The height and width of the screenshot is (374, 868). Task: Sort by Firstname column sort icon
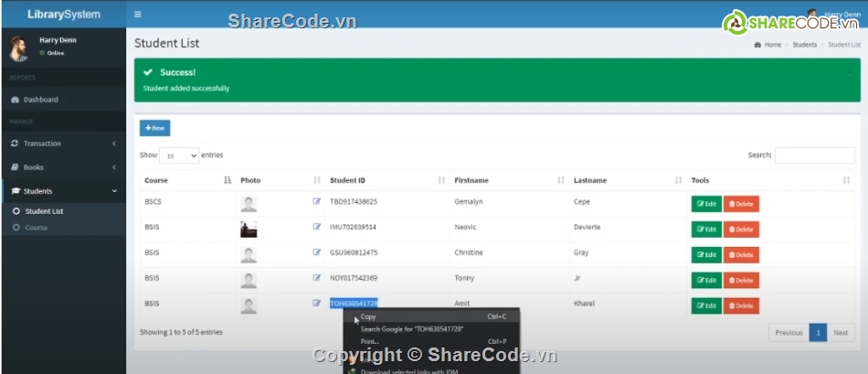pos(561,180)
